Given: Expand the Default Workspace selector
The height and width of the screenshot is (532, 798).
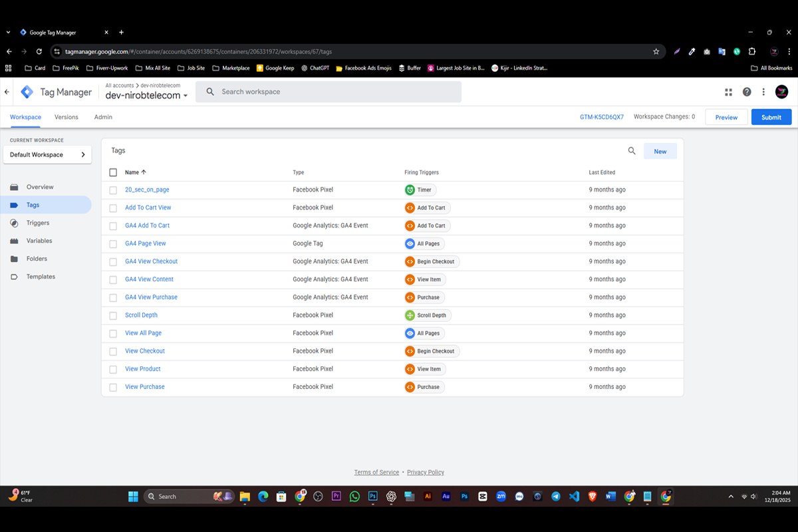Looking at the screenshot, I should (47, 155).
